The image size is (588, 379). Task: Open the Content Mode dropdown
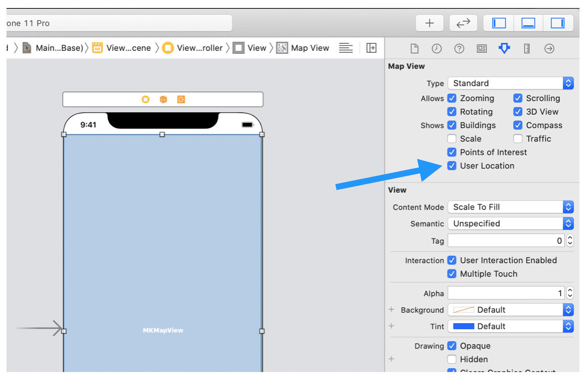511,207
